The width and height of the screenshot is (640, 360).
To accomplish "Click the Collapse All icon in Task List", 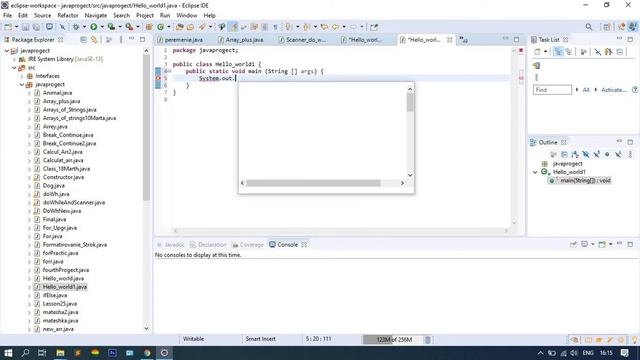I will pos(620,52).
